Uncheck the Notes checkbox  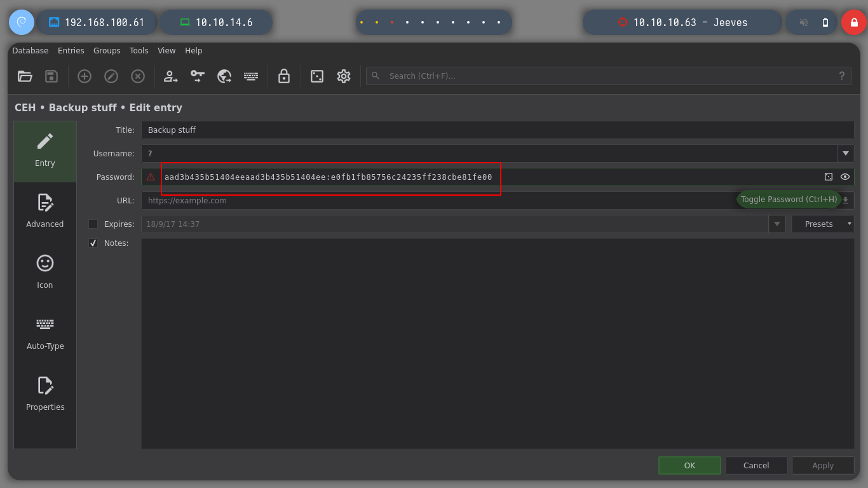pos(93,243)
